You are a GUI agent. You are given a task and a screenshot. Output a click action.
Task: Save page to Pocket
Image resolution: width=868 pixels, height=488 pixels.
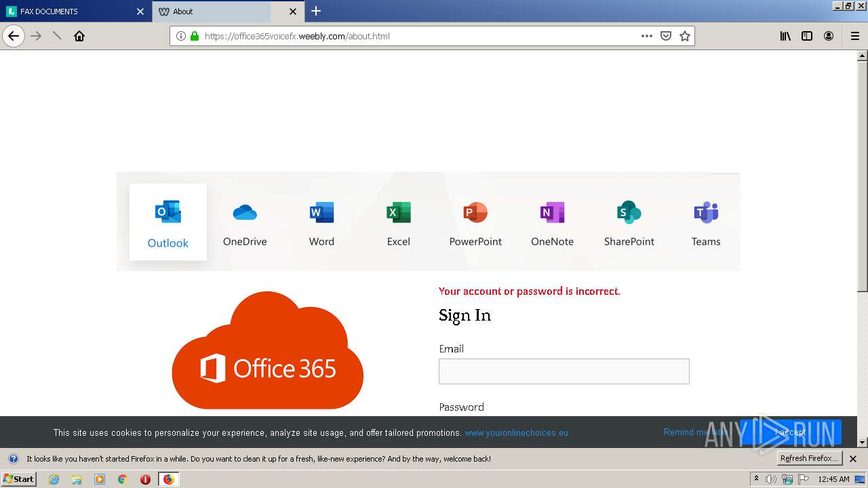click(666, 36)
